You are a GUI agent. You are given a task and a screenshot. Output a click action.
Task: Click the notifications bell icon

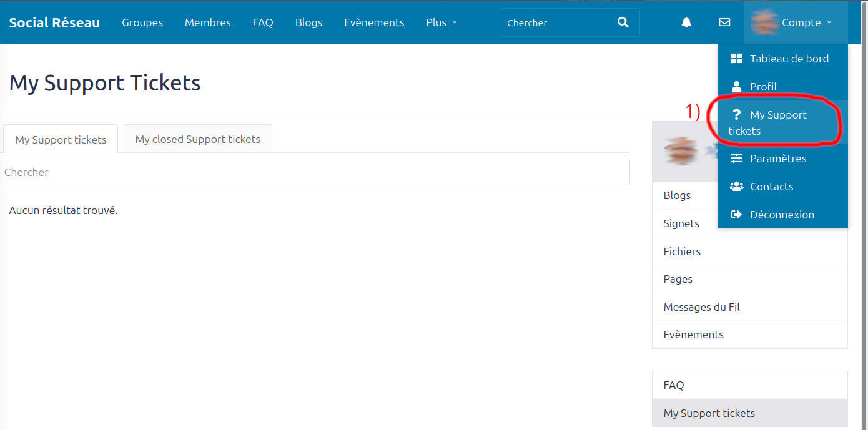pos(686,22)
